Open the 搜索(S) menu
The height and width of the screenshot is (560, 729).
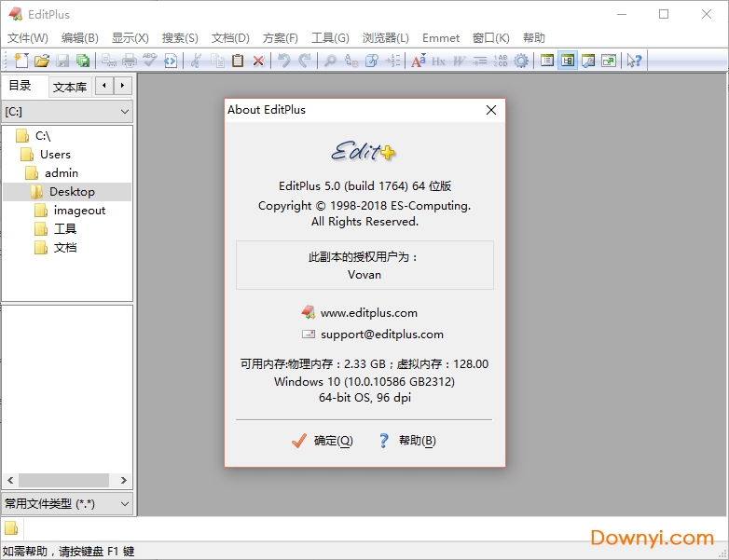click(180, 38)
